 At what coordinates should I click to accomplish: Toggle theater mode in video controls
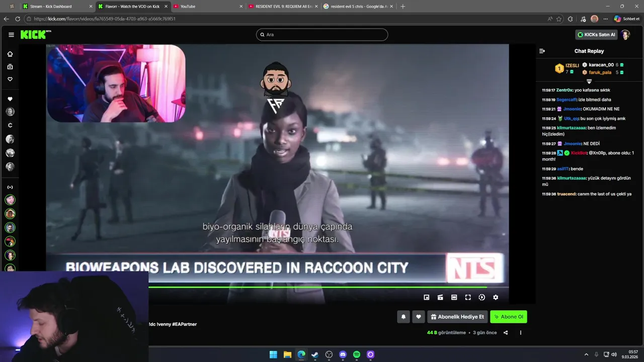tap(454, 297)
